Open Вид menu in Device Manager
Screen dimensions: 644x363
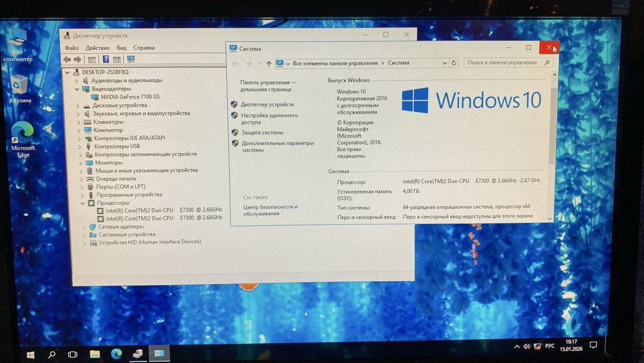(x=121, y=48)
